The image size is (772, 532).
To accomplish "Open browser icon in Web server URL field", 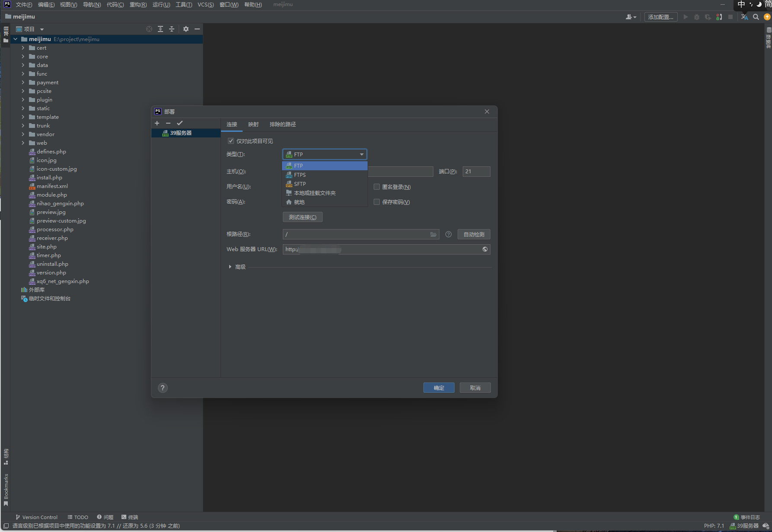I will pos(485,249).
